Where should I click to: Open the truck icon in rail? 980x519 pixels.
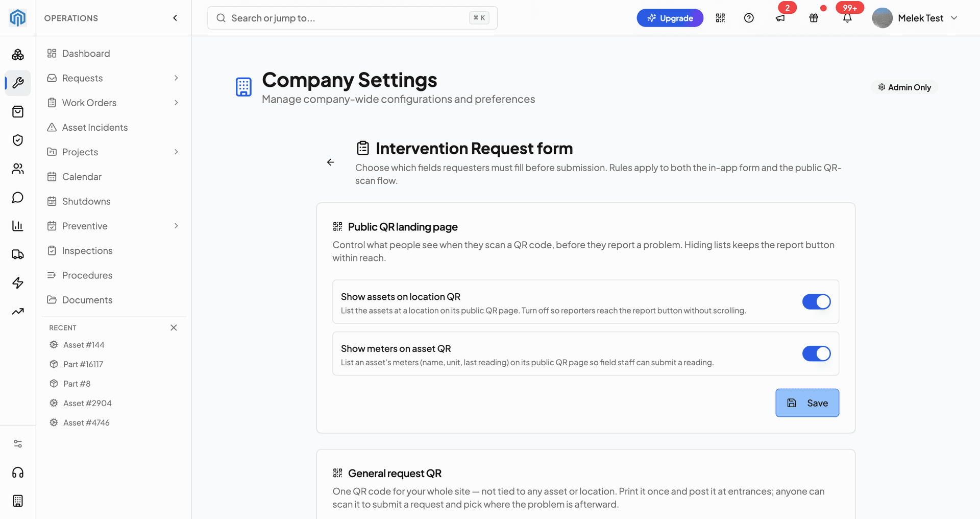click(x=18, y=254)
